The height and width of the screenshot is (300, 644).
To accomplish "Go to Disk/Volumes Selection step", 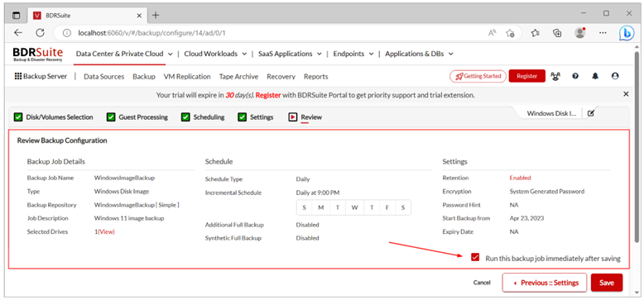I will pos(54,117).
